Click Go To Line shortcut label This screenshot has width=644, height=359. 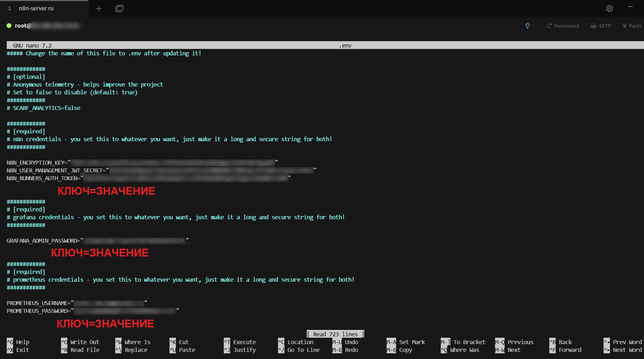click(304, 350)
